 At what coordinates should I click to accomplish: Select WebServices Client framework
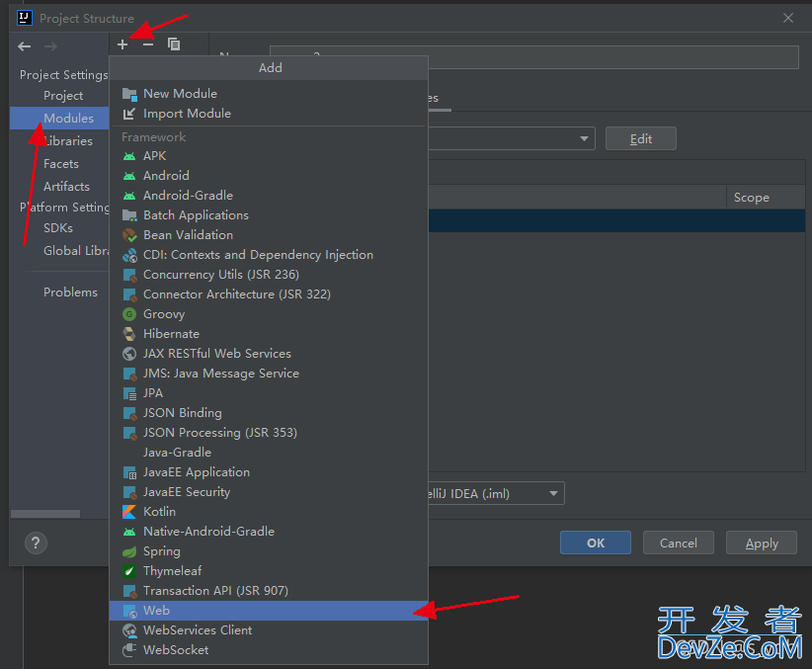269,630
